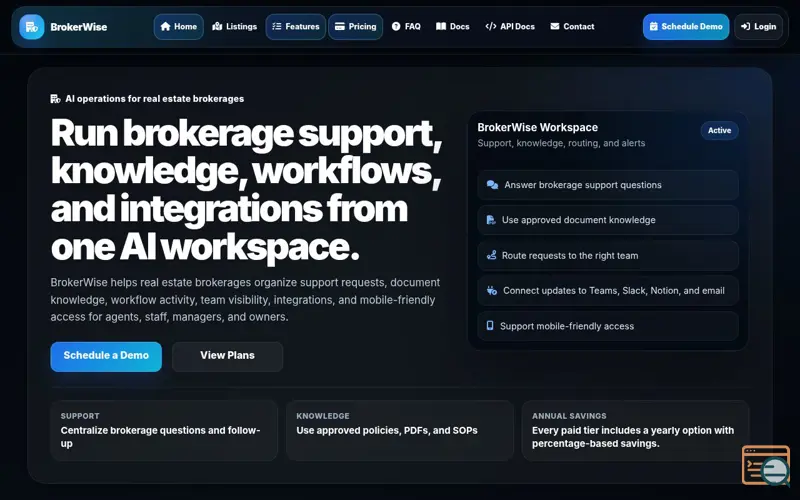Click the SUPPORT card about centralizing questions
This screenshot has height=500, width=800.
tap(164, 431)
